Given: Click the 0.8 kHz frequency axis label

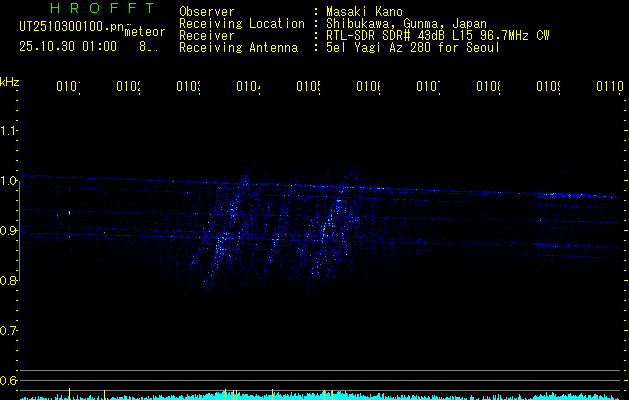Looking at the screenshot, I should point(9,281).
